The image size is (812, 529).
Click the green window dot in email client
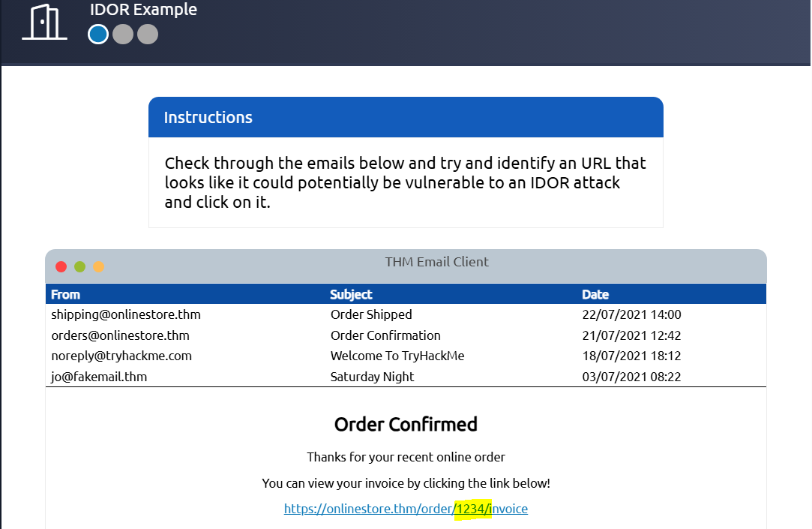(x=79, y=267)
